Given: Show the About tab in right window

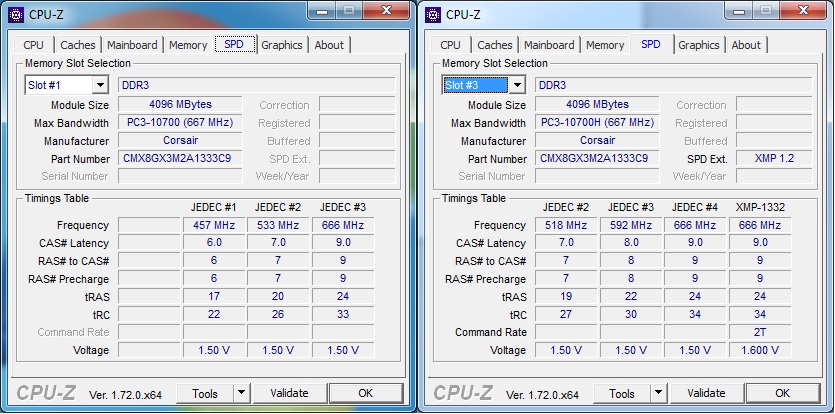Looking at the screenshot, I should coord(746,45).
